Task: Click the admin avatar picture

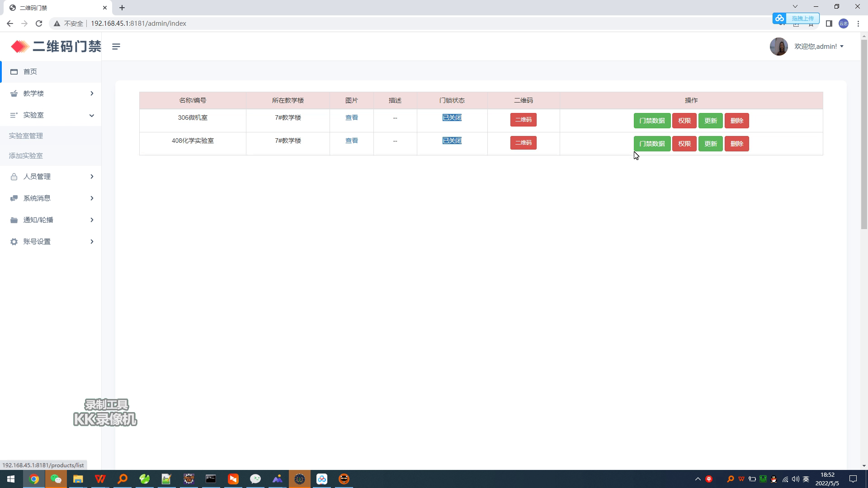Action: (x=778, y=47)
